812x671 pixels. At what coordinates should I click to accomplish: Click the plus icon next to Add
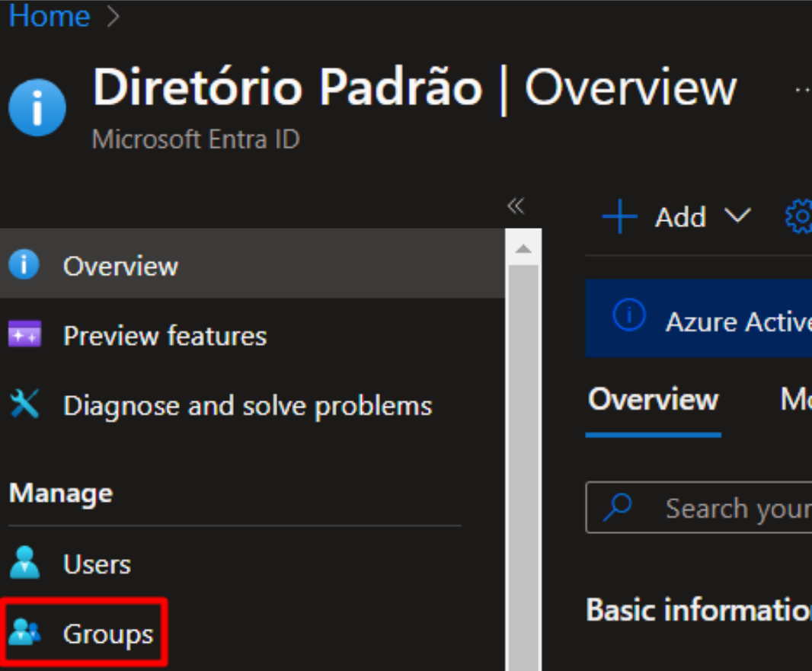[x=620, y=216]
